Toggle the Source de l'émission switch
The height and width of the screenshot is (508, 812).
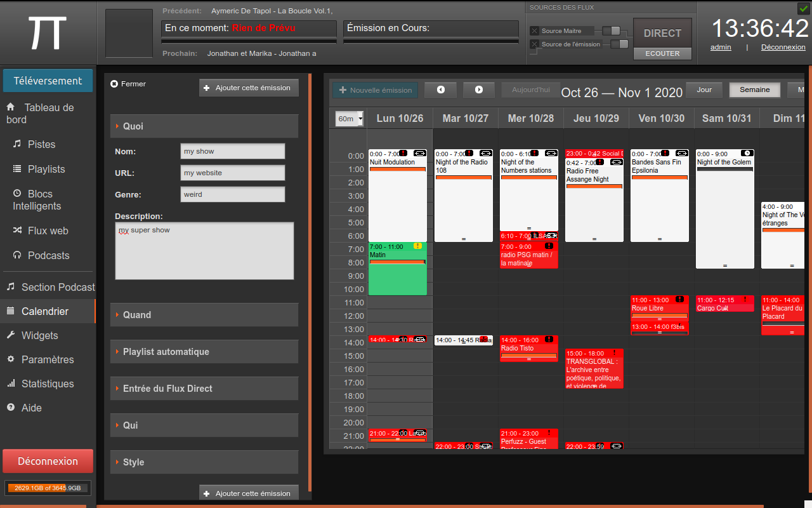point(619,44)
